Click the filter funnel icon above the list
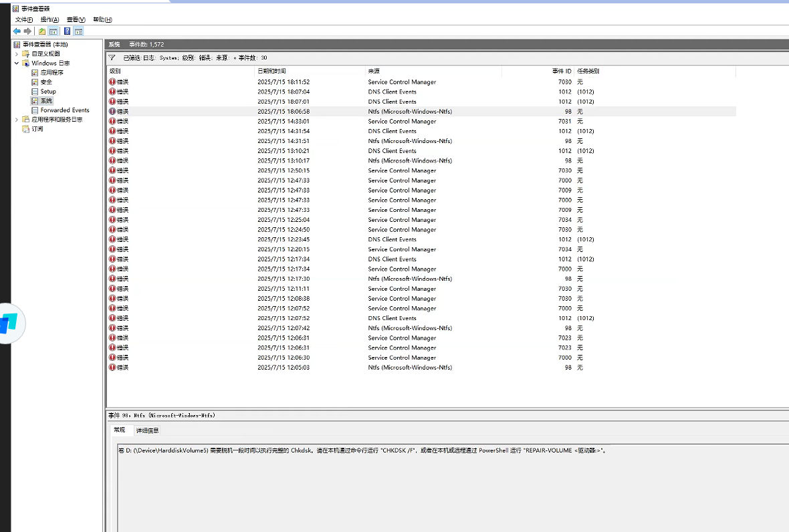 point(112,58)
